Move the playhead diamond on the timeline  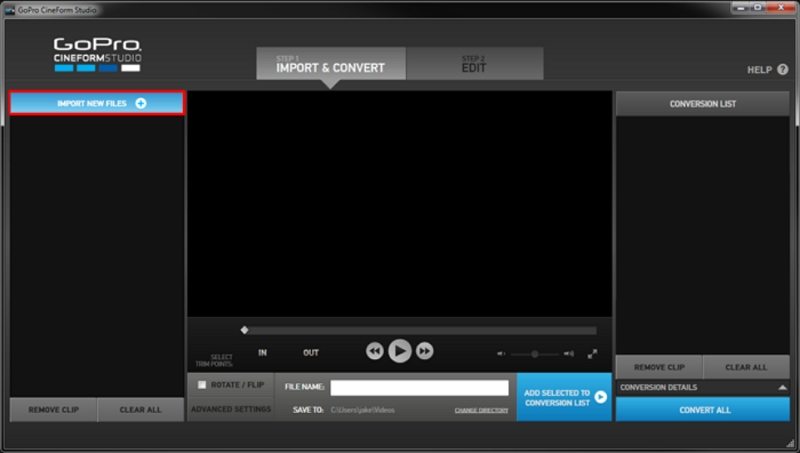(x=244, y=330)
